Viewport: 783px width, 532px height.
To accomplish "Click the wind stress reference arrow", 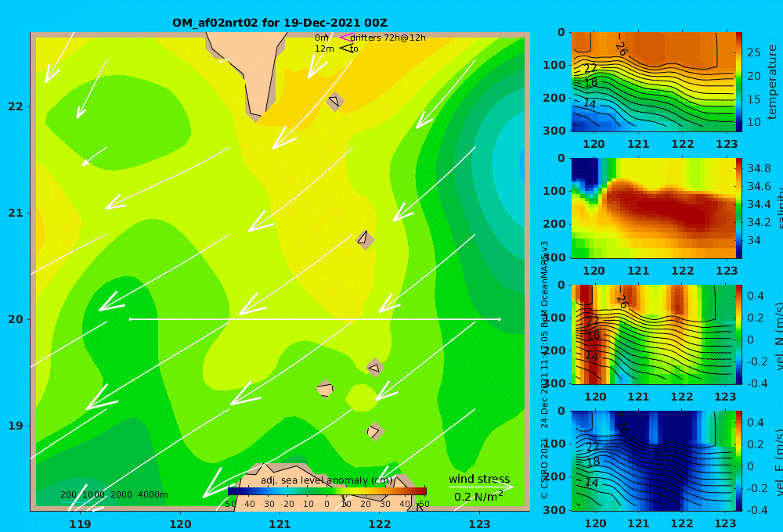I will 481,487.
